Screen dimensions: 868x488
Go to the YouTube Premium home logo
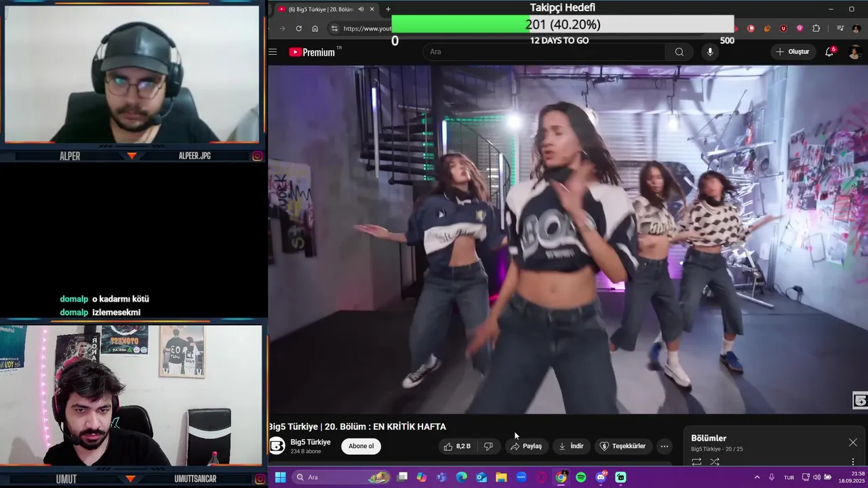312,52
